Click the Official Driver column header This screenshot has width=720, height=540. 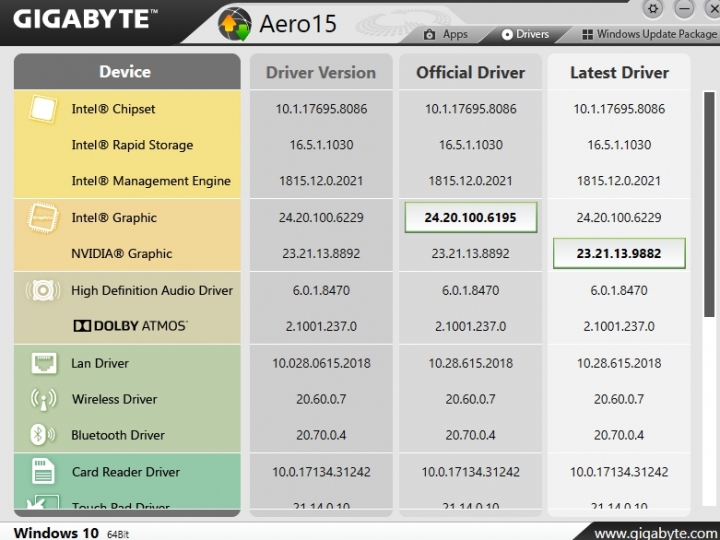coord(470,72)
